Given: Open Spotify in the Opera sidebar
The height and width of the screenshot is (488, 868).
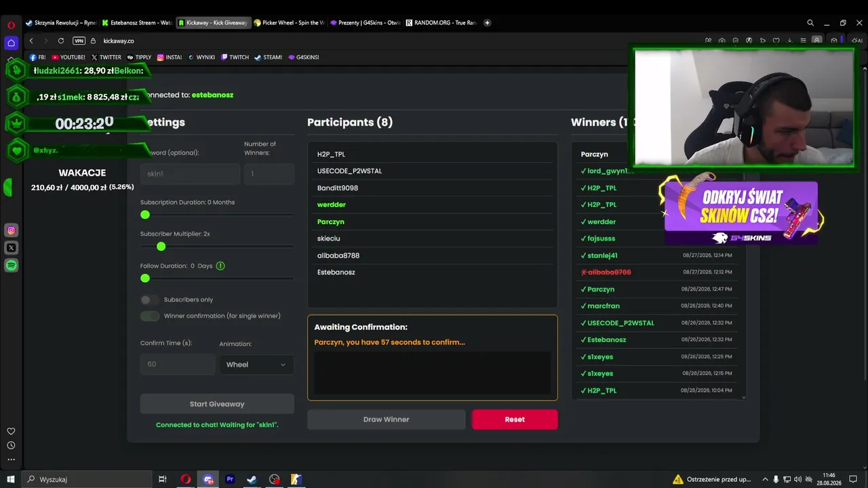Looking at the screenshot, I should pos(11,266).
